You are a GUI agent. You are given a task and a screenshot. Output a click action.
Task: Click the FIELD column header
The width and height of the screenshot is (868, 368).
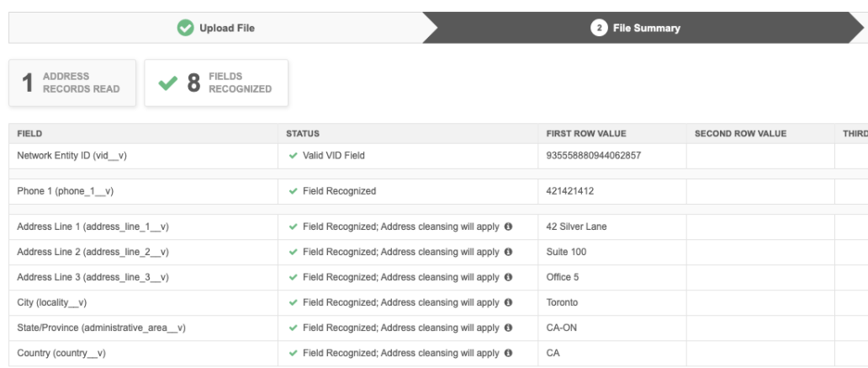[x=30, y=134]
